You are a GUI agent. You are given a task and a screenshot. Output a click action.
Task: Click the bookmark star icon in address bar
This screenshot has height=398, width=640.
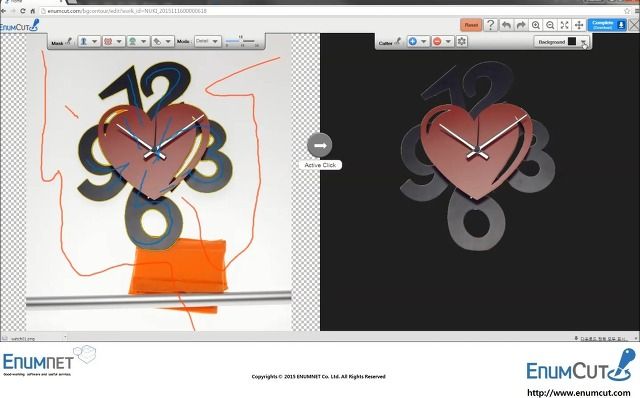point(627,11)
